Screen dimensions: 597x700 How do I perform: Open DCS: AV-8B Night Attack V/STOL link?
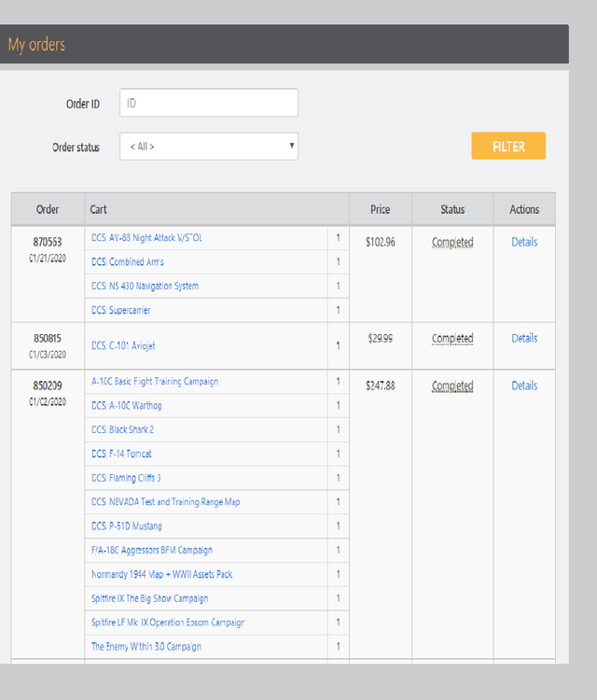(146, 237)
